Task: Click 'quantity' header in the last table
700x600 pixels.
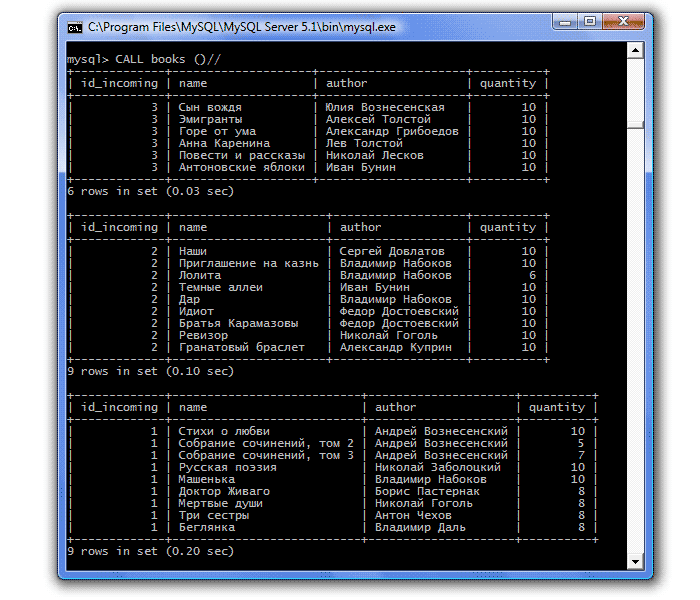Action: tap(557, 407)
